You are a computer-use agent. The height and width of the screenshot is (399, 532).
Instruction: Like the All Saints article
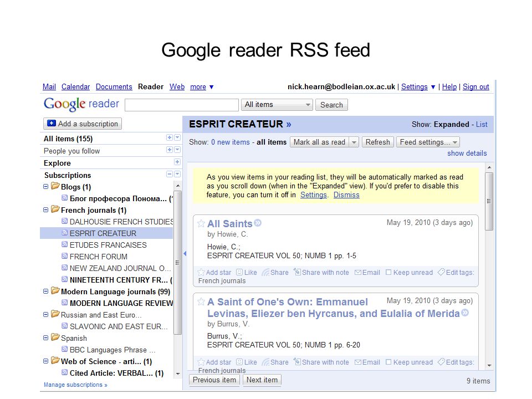tap(247, 273)
